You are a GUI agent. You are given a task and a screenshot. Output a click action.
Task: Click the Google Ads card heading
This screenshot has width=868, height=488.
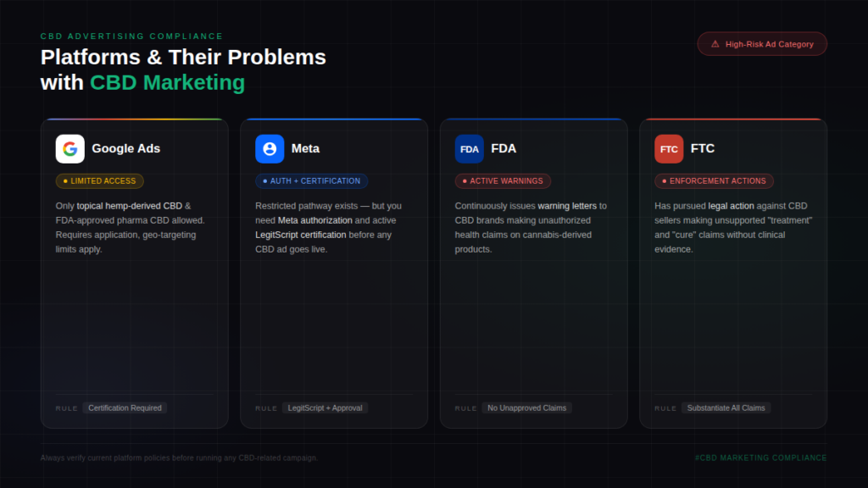126,149
